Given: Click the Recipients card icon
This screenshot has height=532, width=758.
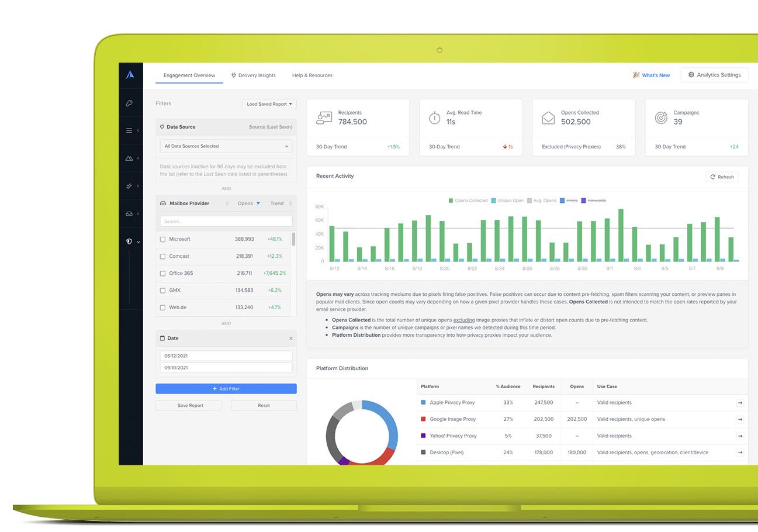Looking at the screenshot, I should click(324, 118).
